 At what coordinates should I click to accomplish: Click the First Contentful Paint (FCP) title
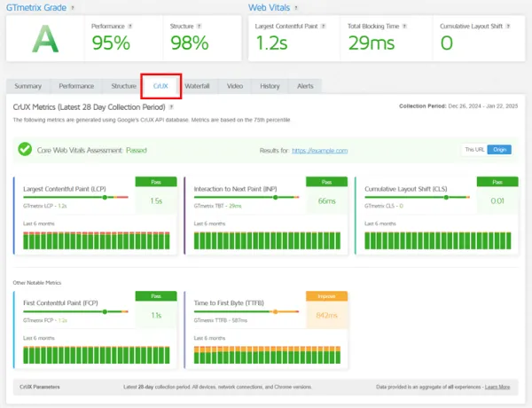[x=60, y=302]
